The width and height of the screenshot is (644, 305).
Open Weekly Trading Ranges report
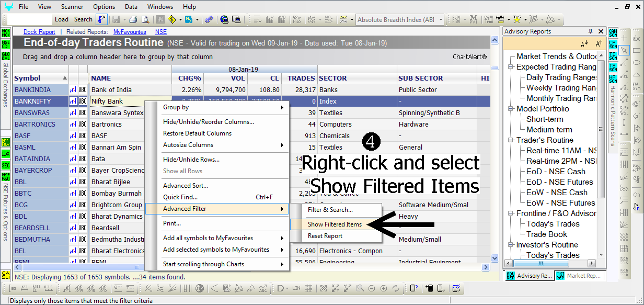562,88
